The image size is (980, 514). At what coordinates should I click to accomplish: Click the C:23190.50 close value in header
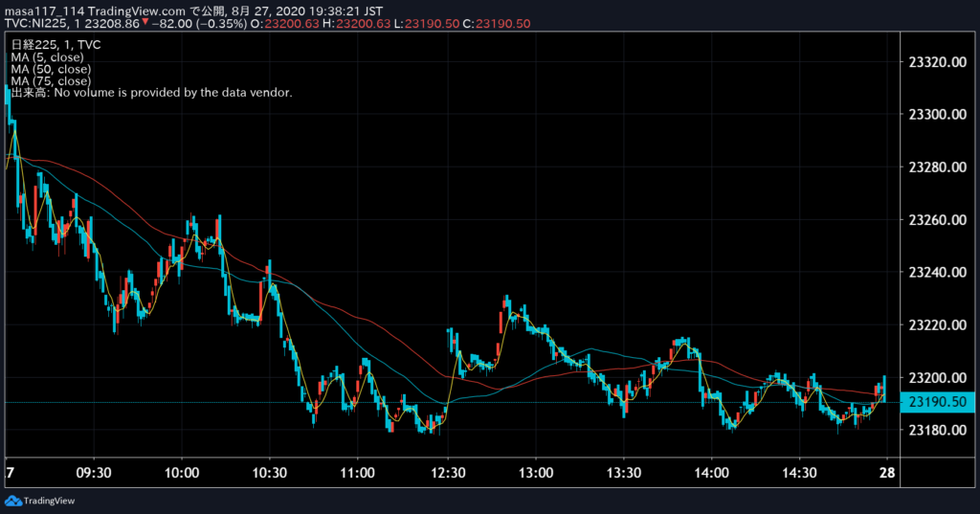(x=497, y=24)
